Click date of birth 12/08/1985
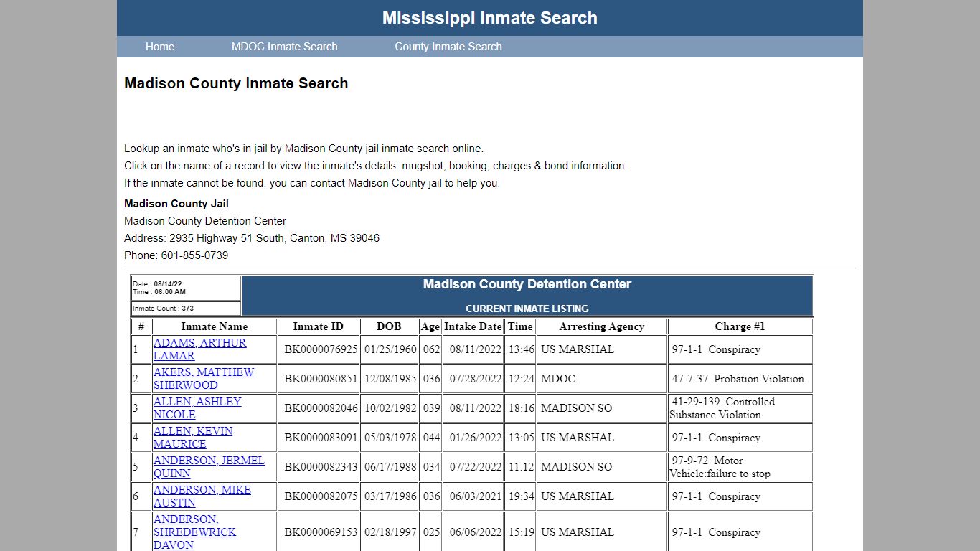The image size is (980, 551). coord(390,379)
